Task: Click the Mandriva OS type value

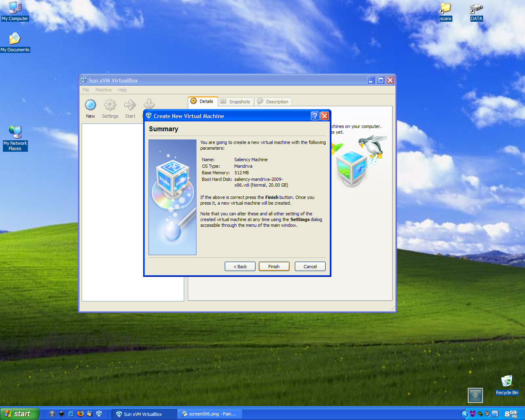Action: click(x=243, y=166)
